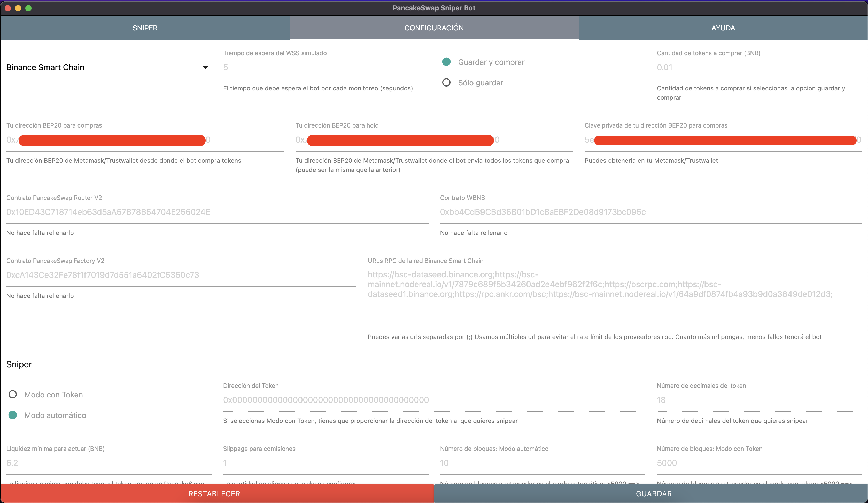Click the red close window button
This screenshot has height=503, width=868.
pos(8,8)
